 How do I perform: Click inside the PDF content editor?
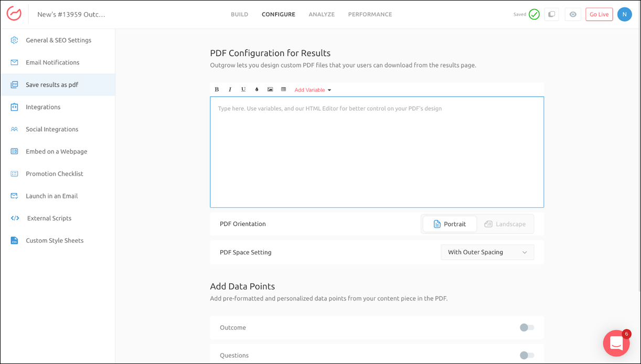click(377, 152)
